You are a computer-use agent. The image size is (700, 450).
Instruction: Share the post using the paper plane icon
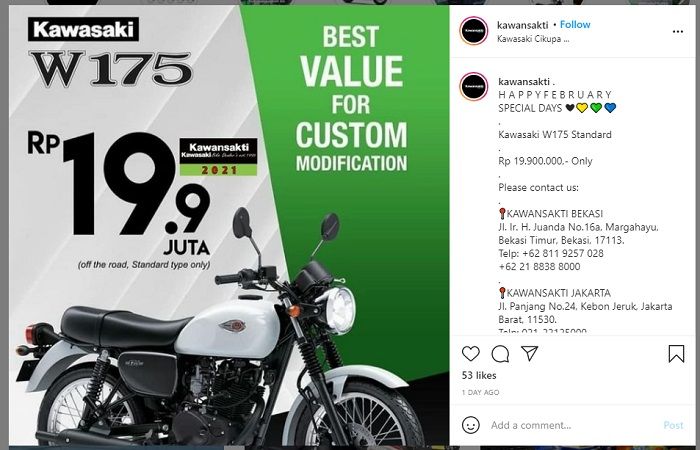pos(529,353)
